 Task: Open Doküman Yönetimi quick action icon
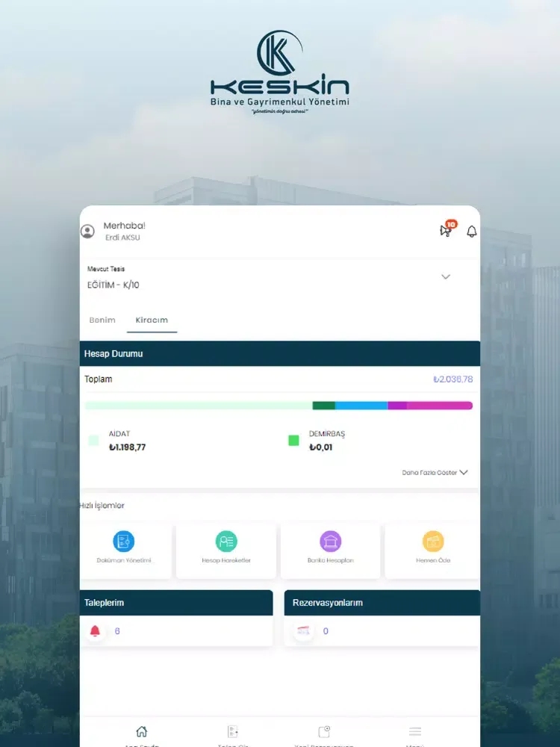[124, 541]
